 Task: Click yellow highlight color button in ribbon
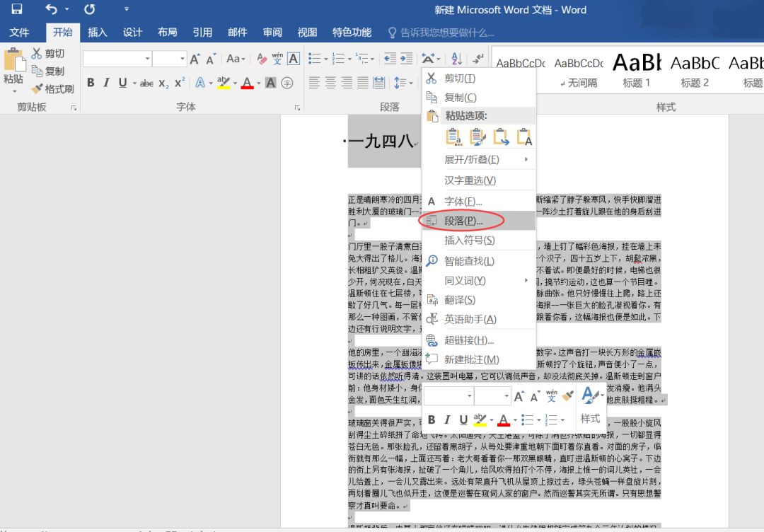[224, 83]
